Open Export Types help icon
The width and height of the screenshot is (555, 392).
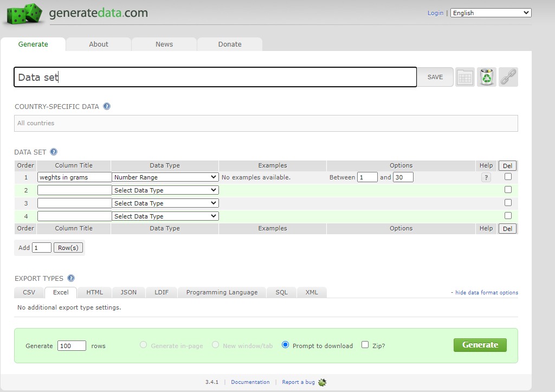tap(71, 278)
